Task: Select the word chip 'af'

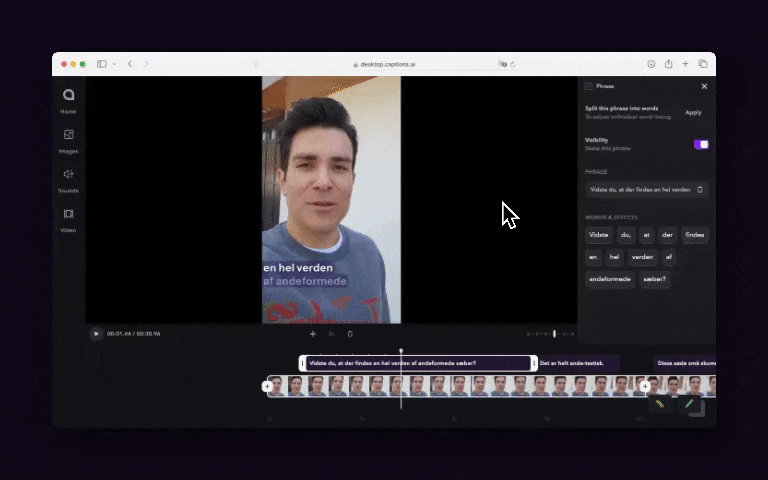Action: click(x=669, y=257)
